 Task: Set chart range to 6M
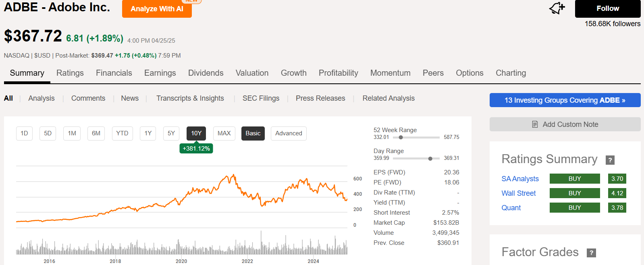pos(96,133)
